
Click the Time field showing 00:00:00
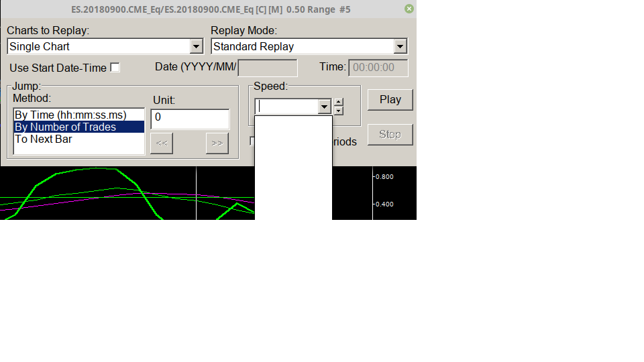coord(378,68)
